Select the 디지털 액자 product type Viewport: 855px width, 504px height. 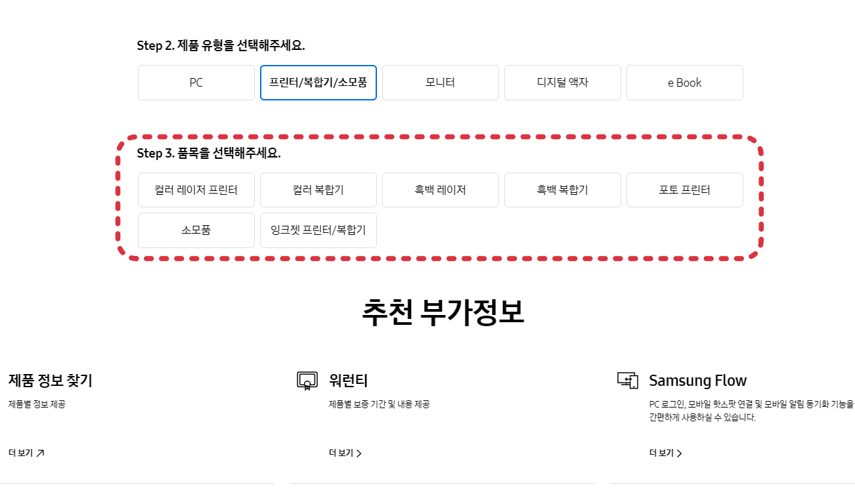[x=562, y=82]
